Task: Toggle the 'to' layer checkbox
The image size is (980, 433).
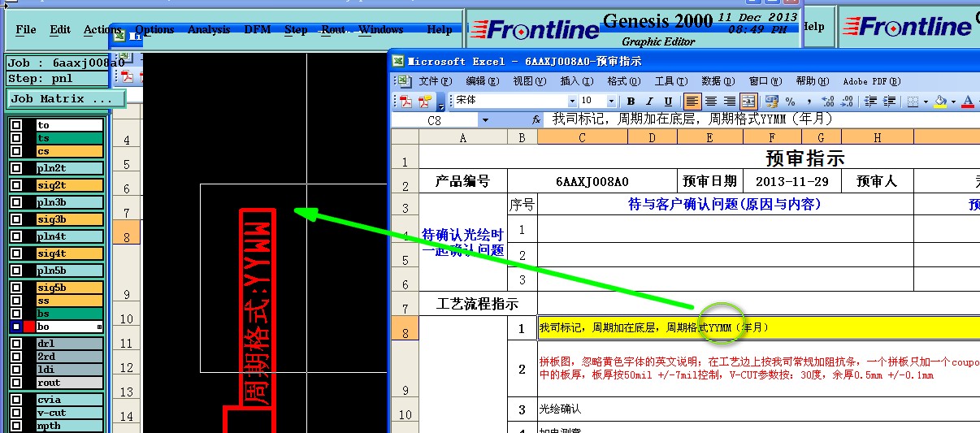Action: [x=16, y=125]
